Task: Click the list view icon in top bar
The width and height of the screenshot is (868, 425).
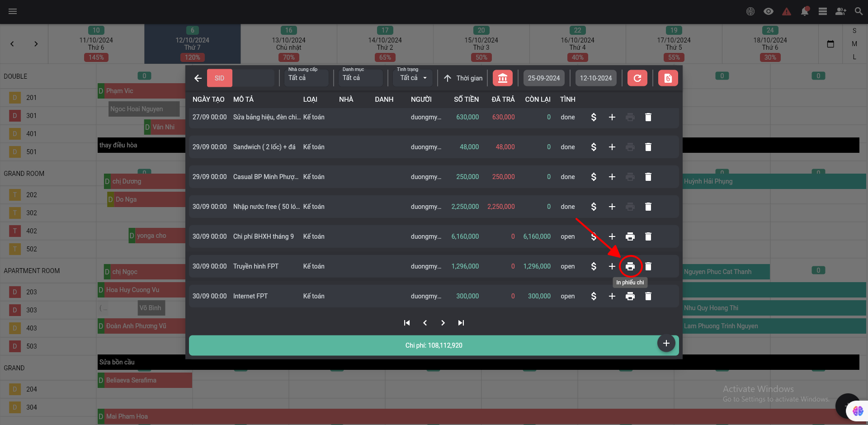Action: coord(823,11)
